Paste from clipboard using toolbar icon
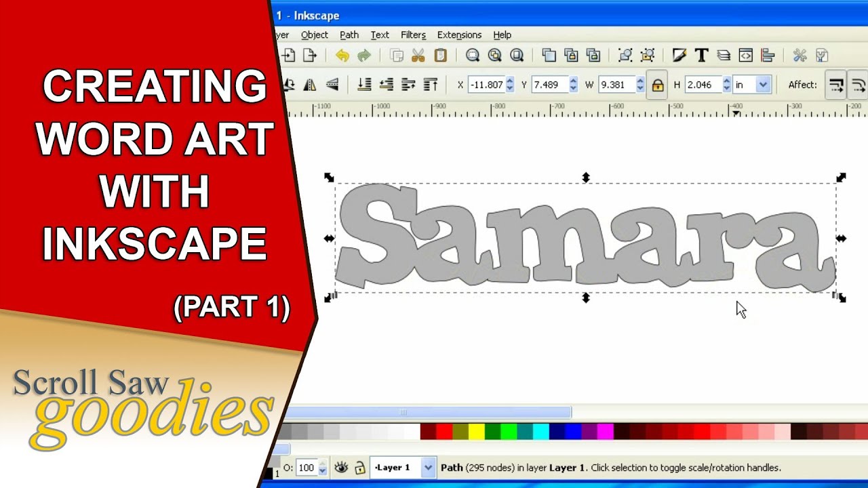This screenshot has height=488, width=868. pos(440,56)
